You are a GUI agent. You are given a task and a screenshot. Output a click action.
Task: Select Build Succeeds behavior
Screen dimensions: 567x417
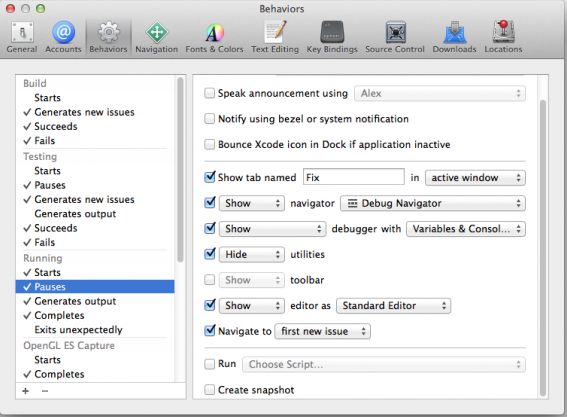(x=95, y=126)
